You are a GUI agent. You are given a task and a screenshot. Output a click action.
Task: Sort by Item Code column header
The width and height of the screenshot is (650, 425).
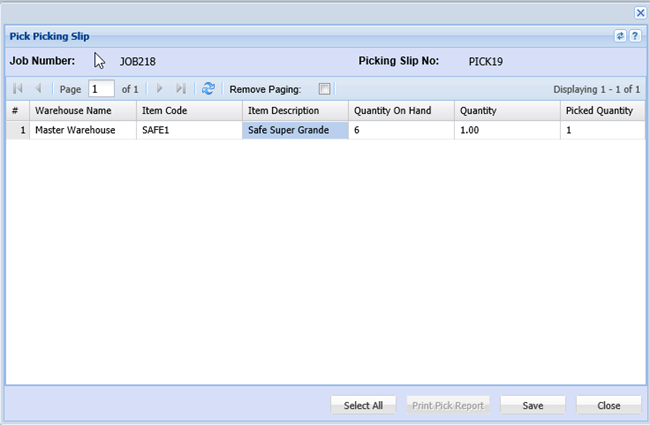[x=189, y=110]
